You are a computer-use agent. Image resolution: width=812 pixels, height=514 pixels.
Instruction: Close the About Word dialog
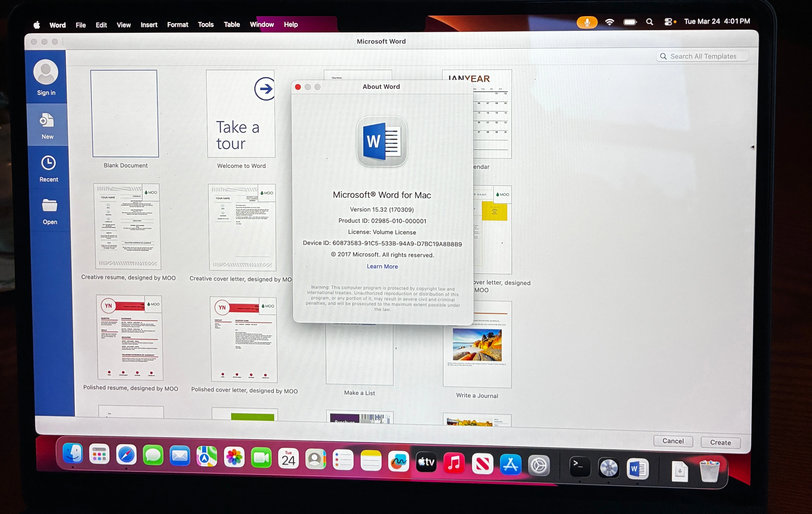pos(298,87)
